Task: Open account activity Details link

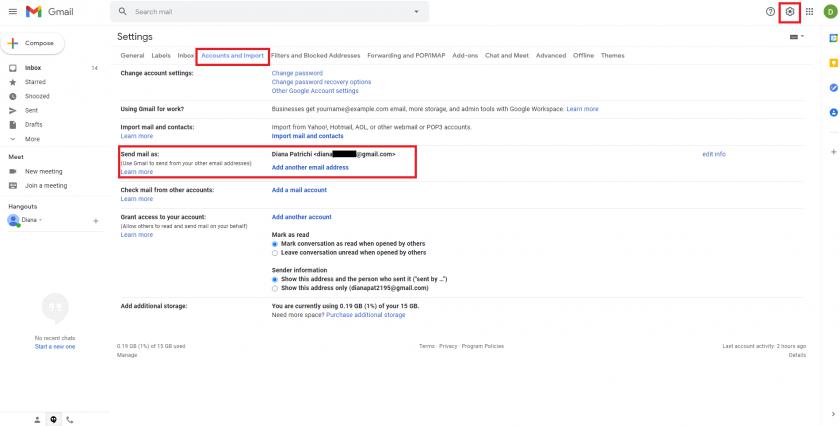Action: 797,355
